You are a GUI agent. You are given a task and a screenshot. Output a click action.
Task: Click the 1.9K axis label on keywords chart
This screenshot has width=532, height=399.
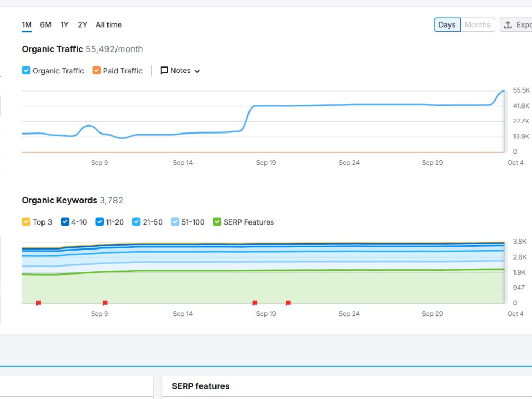519,272
